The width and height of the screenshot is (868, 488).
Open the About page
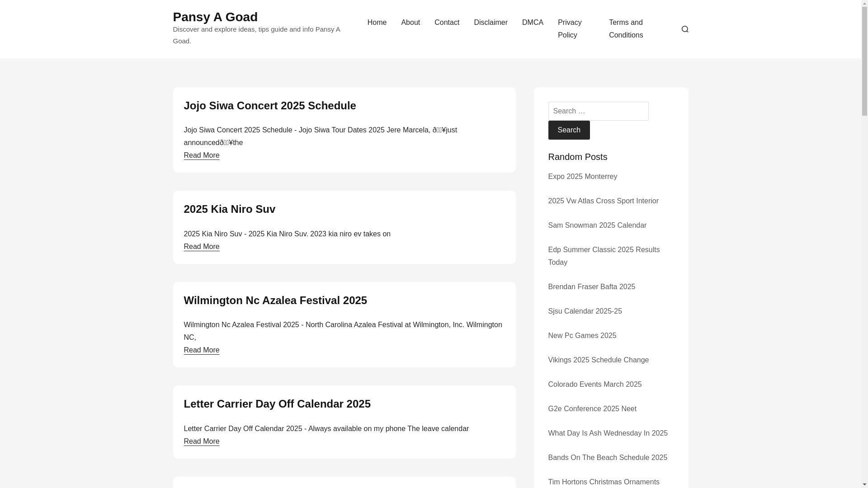[410, 23]
